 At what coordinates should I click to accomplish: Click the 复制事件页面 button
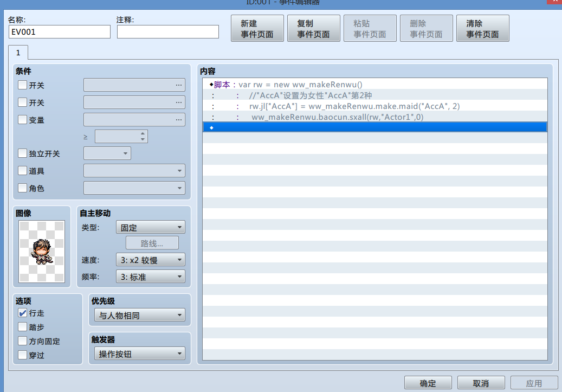pos(314,28)
